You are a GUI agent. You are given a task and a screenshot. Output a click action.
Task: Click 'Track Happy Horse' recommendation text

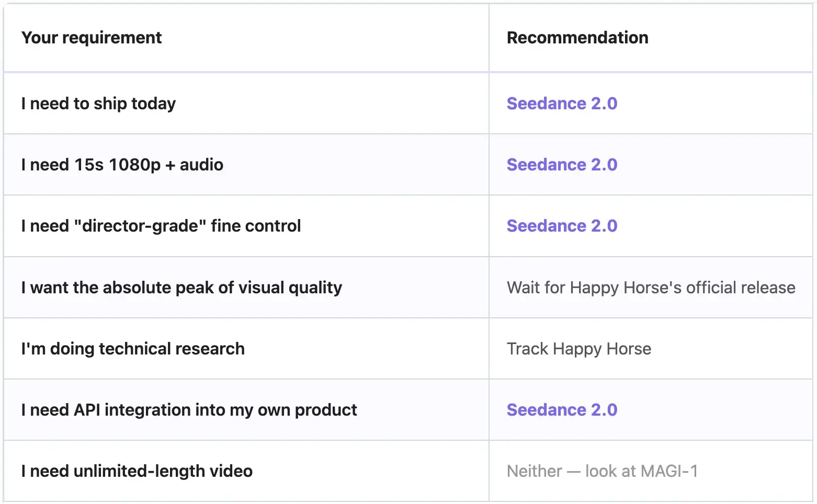click(x=579, y=349)
